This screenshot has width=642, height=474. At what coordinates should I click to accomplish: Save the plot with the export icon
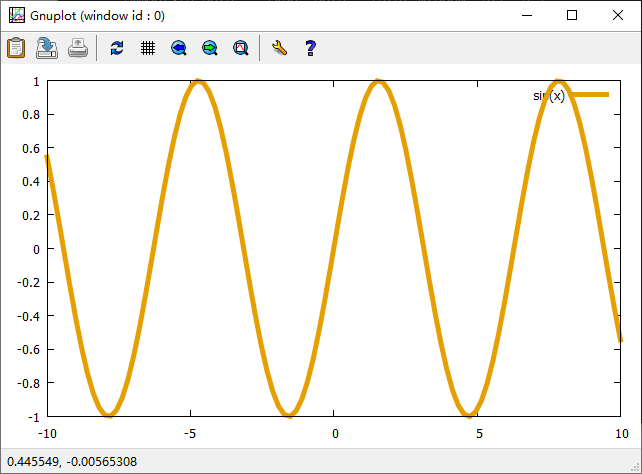click(x=47, y=48)
